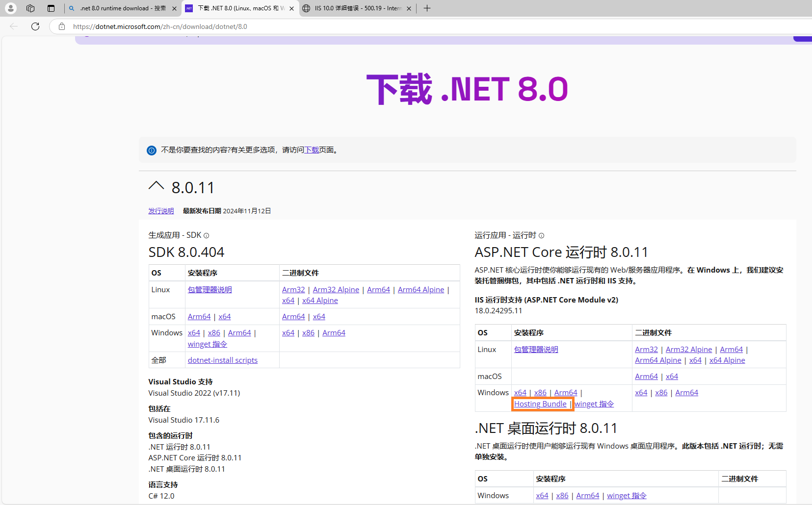Download ASP.NET Core Linux x64 Alpine binary

(727, 360)
